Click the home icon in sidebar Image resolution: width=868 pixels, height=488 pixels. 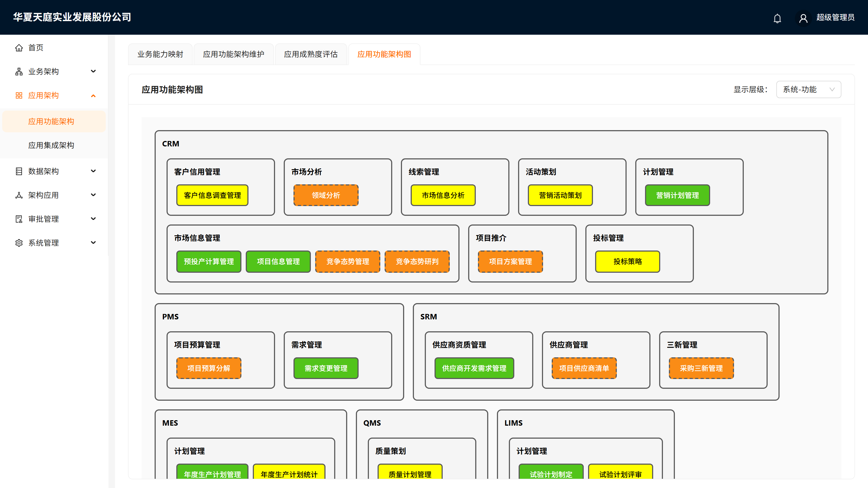point(19,48)
